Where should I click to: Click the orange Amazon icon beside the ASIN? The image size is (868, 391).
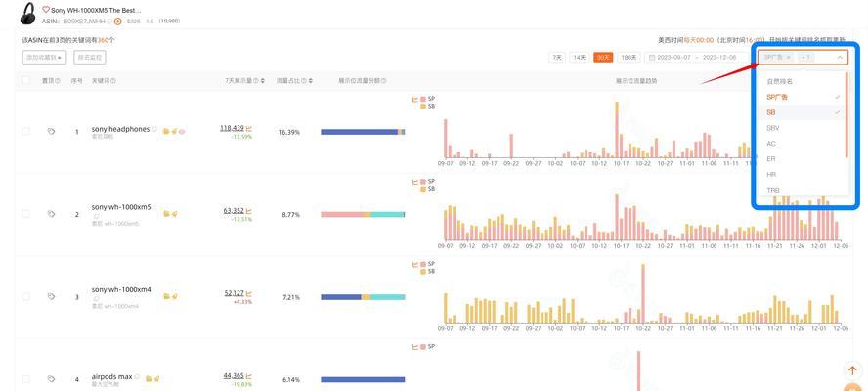click(117, 22)
